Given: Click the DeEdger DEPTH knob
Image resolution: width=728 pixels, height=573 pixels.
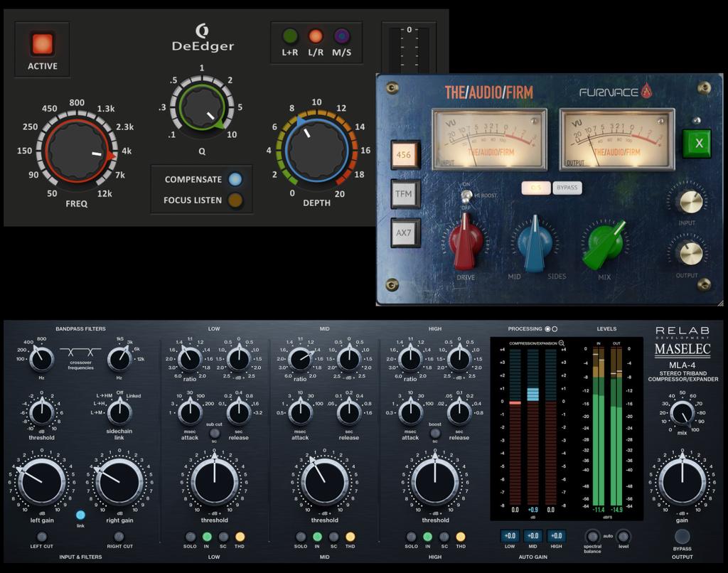Looking at the screenshot, I should pyautogui.click(x=316, y=150).
